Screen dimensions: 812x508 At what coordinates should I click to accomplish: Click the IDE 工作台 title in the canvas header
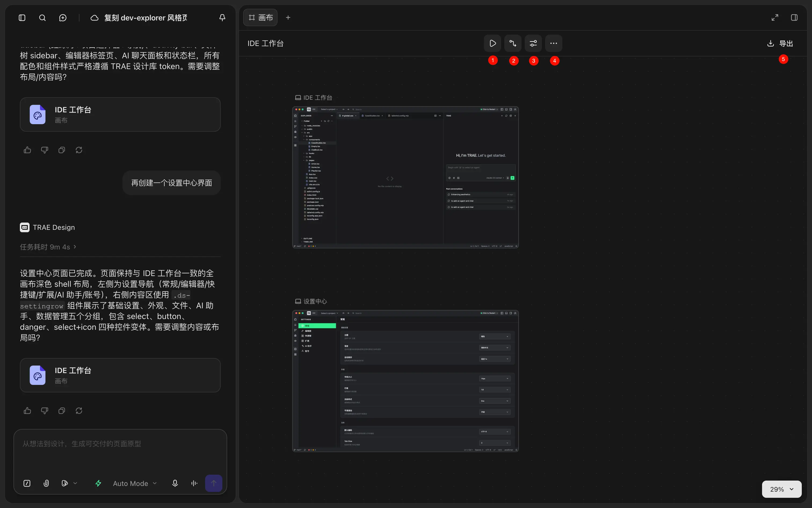265,43
